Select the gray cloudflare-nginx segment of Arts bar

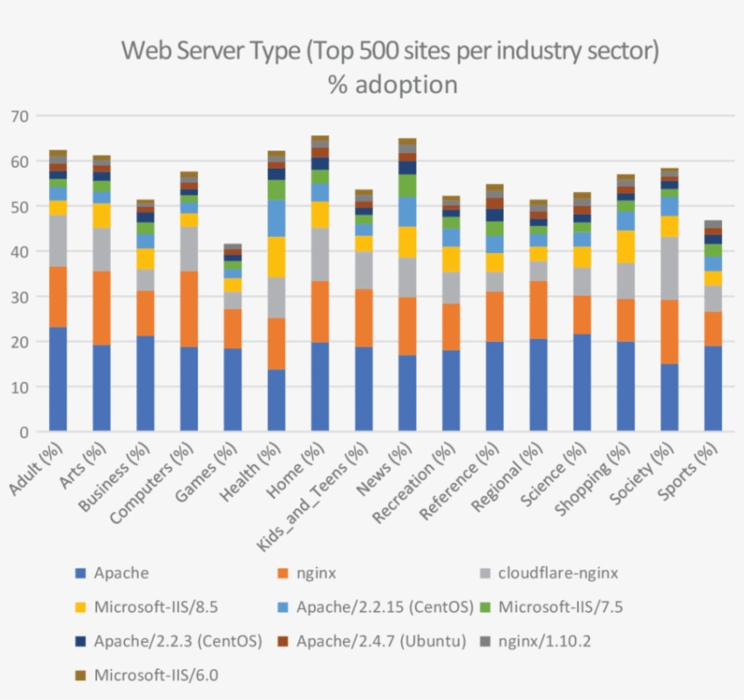click(102, 250)
